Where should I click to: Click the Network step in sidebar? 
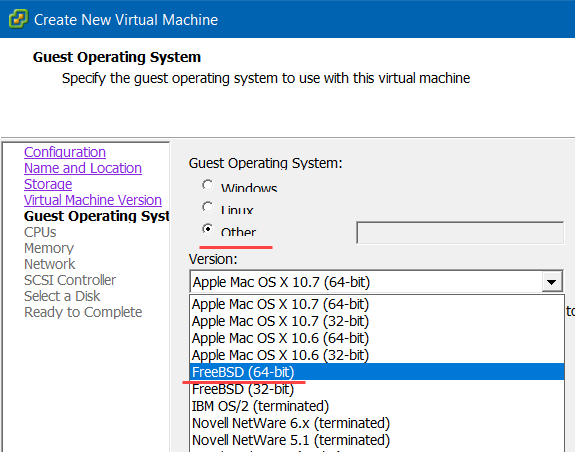click(x=50, y=264)
